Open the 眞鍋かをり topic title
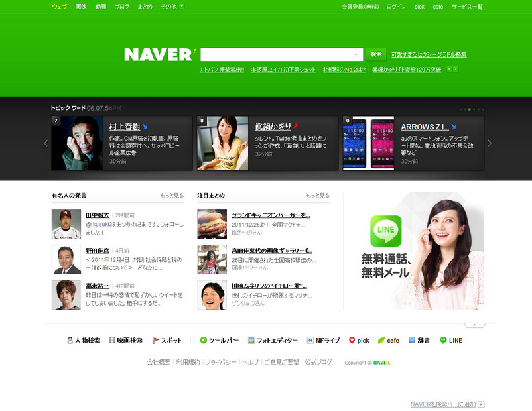This screenshot has width=532, height=411. (x=273, y=127)
